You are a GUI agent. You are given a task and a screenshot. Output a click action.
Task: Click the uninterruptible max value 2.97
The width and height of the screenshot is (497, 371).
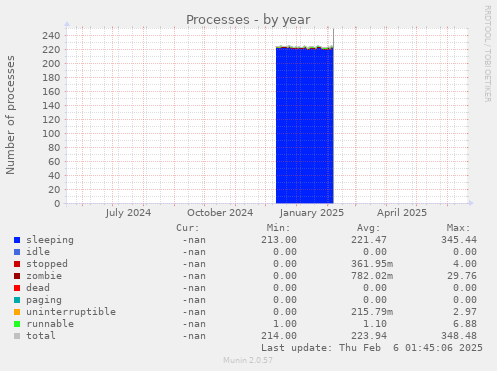pyautogui.click(x=465, y=312)
